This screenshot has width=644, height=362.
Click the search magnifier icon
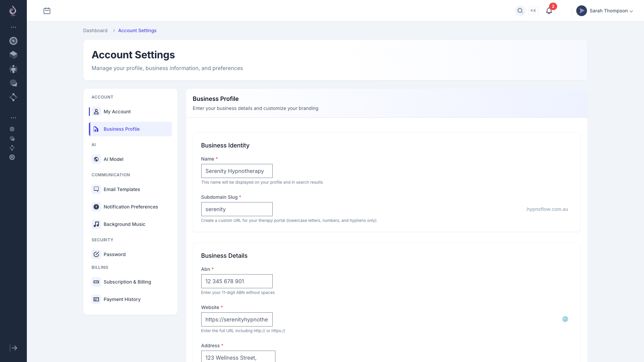(x=520, y=11)
